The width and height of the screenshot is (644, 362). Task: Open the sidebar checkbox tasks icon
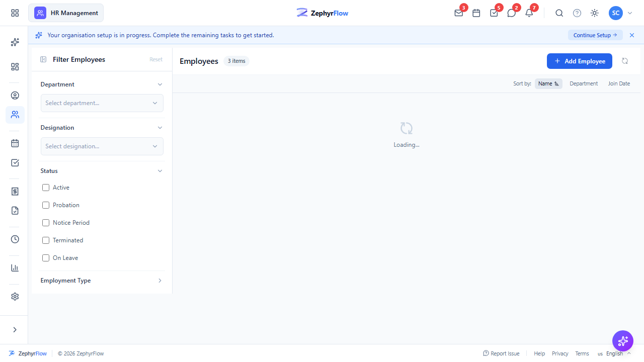(15, 162)
